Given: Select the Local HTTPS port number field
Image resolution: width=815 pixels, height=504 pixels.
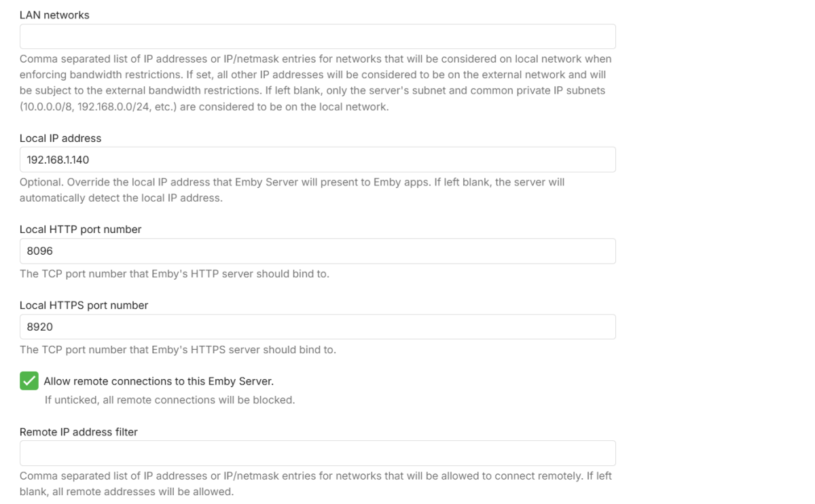Looking at the screenshot, I should point(317,327).
